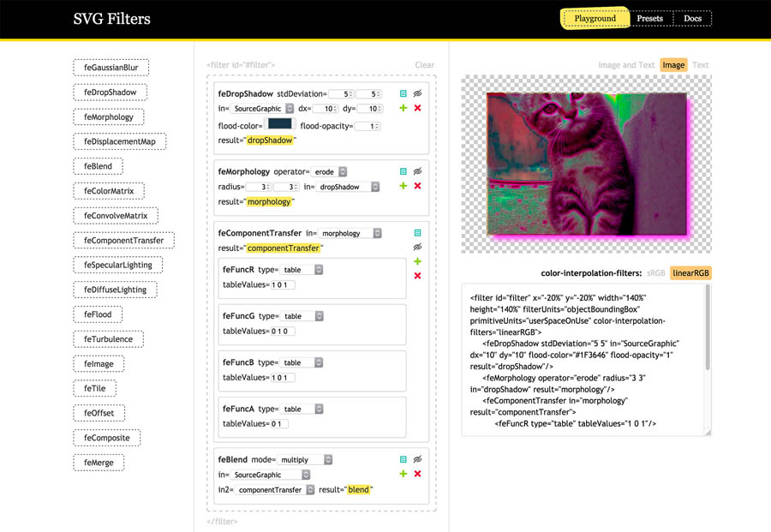Add feBlend primitive from list
Screen dimensions: 771x532
pos(99,166)
